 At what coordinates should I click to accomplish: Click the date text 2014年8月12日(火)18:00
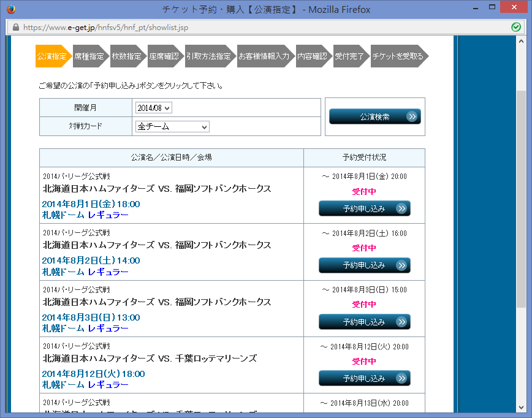(x=93, y=374)
